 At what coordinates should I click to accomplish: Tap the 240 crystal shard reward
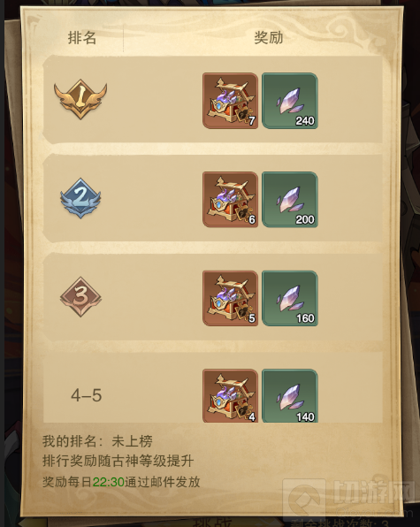coord(290,101)
